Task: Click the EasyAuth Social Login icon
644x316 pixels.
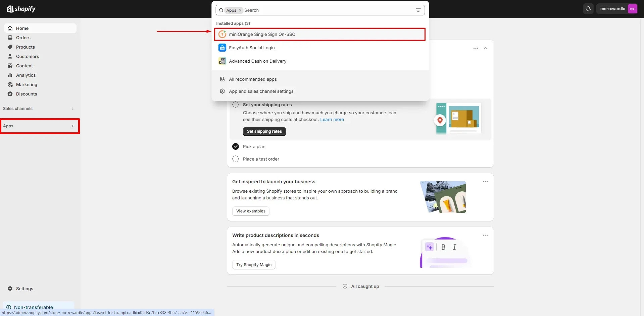Action: click(x=222, y=48)
